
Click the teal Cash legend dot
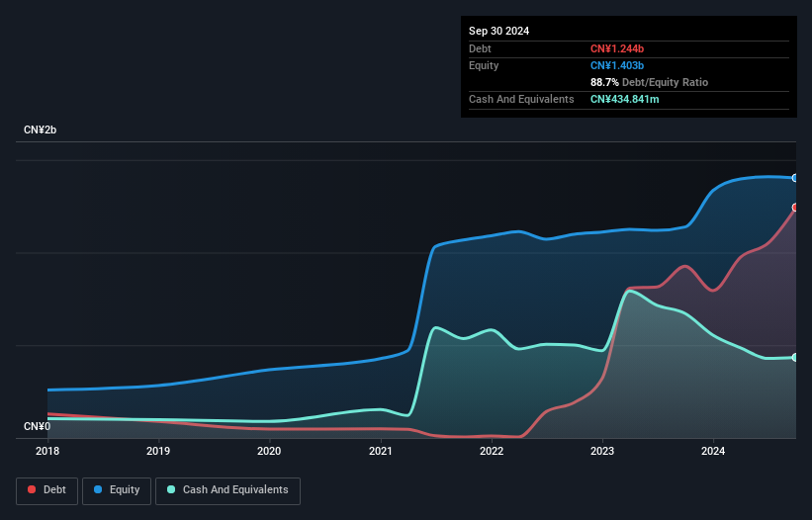171,489
